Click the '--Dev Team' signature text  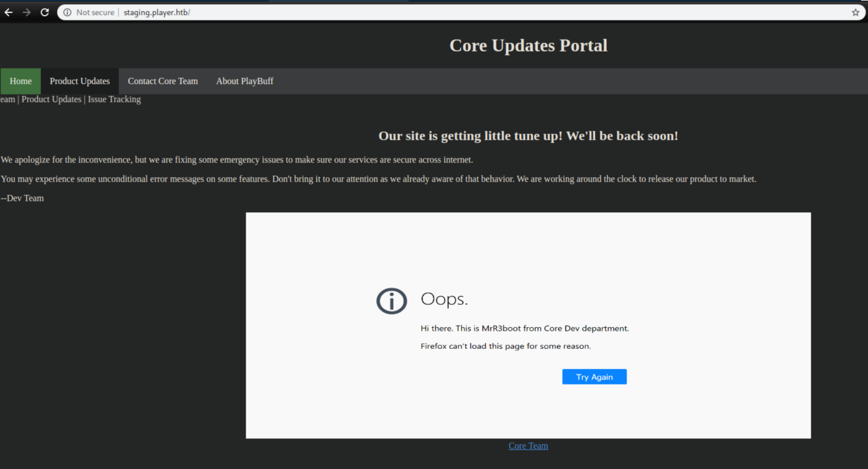coord(22,198)
